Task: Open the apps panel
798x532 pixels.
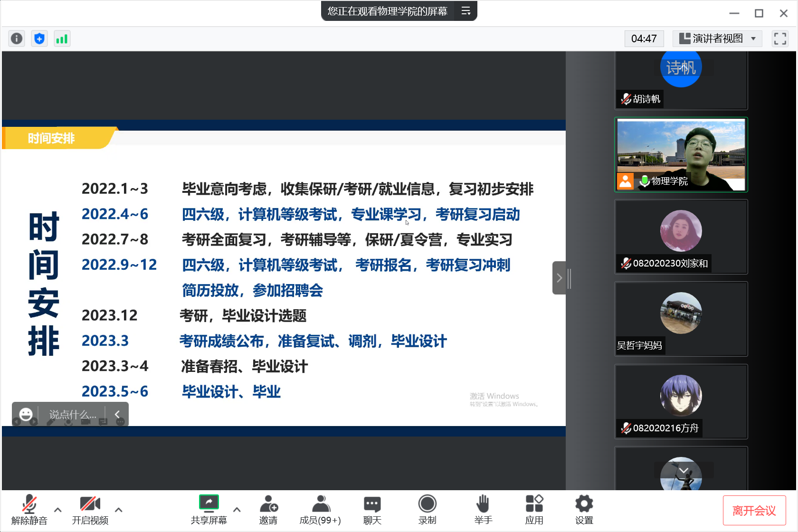Action: point(534,510)
